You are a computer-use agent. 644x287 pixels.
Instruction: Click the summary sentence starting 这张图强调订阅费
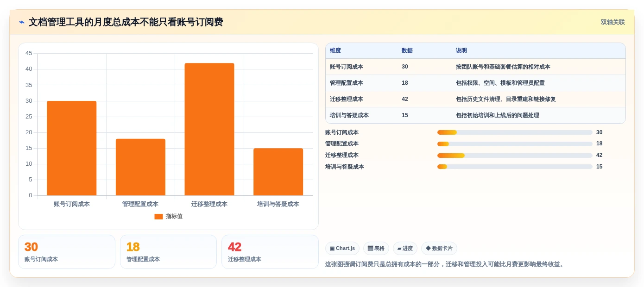click(446, 264)
